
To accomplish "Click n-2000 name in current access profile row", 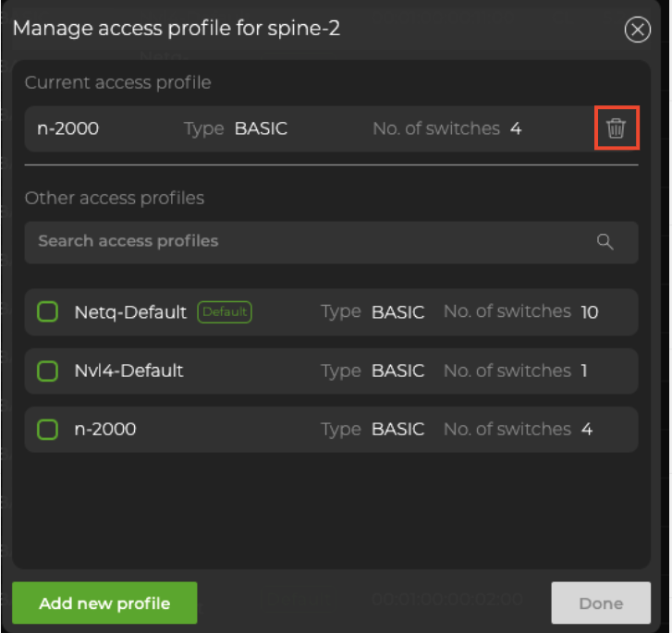I will tap(67, 129).
